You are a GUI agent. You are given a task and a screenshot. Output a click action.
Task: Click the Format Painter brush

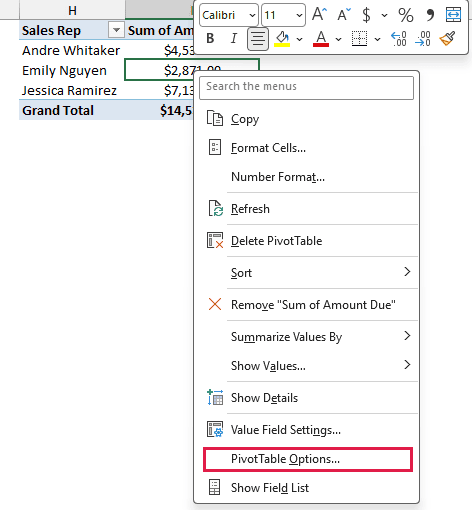[x=447, y=38]
